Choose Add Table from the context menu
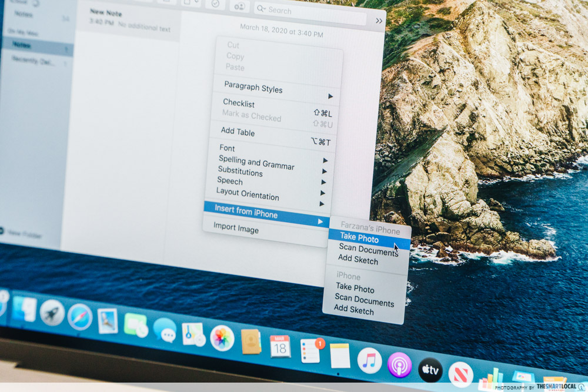 click(238, 132)
